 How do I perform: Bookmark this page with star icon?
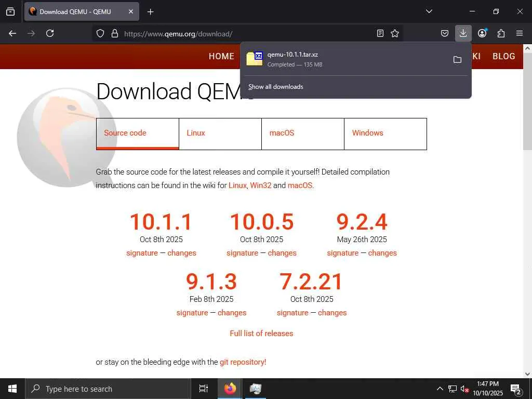395,33
